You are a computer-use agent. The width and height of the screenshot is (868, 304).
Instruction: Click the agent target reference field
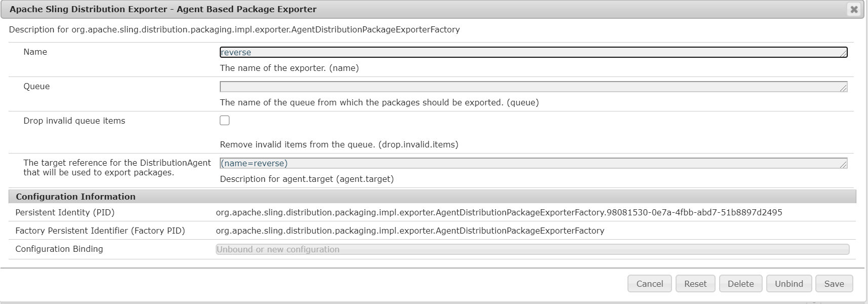(532, 163)
